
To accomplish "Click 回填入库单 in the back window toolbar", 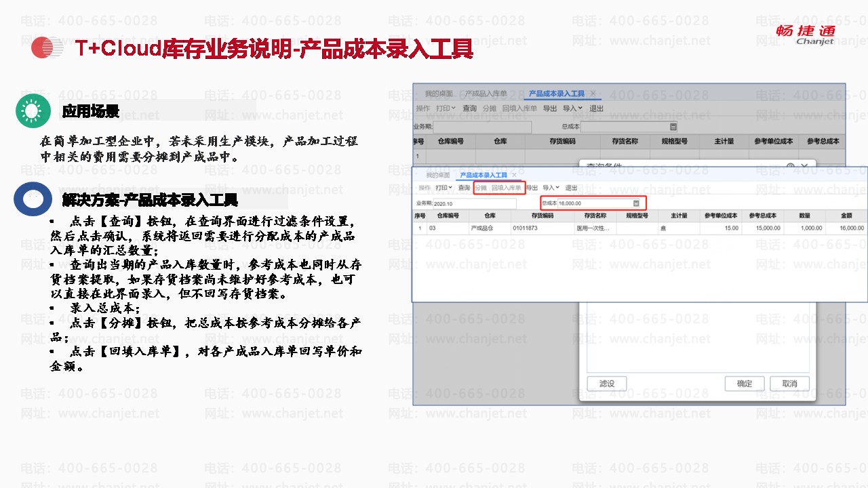I will point(519,108).
